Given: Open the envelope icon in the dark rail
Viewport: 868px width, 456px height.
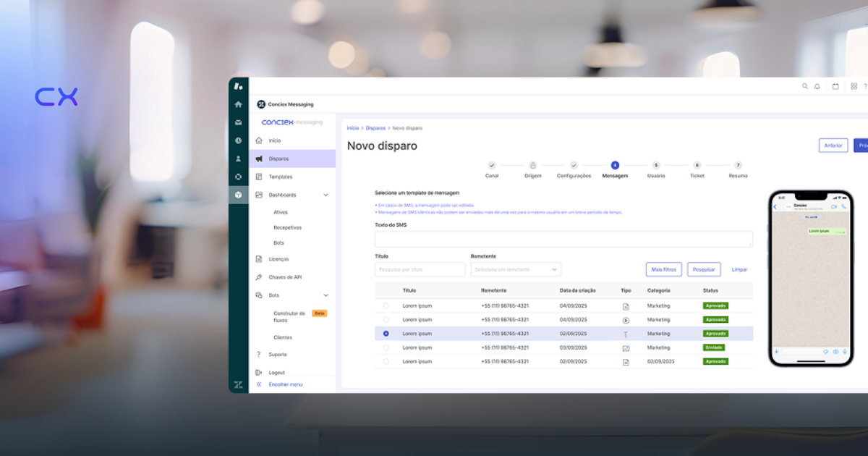Looking at the screenshot, I should tap(238, 122).
